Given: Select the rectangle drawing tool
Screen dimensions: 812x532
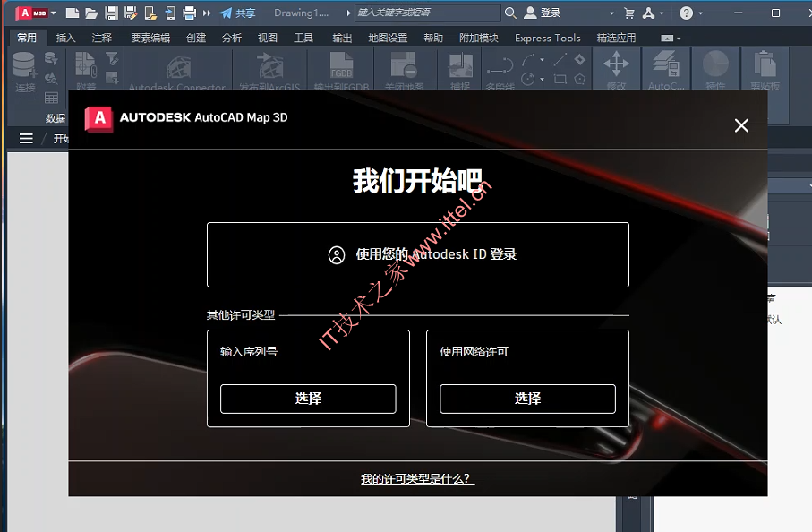Looking at the screenshot, I should coord(560,79).
